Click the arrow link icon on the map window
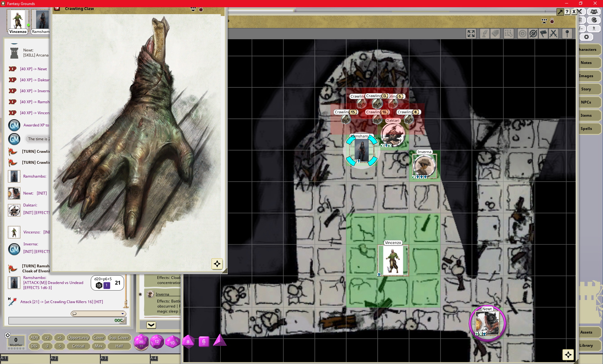 tap(560, 12)
